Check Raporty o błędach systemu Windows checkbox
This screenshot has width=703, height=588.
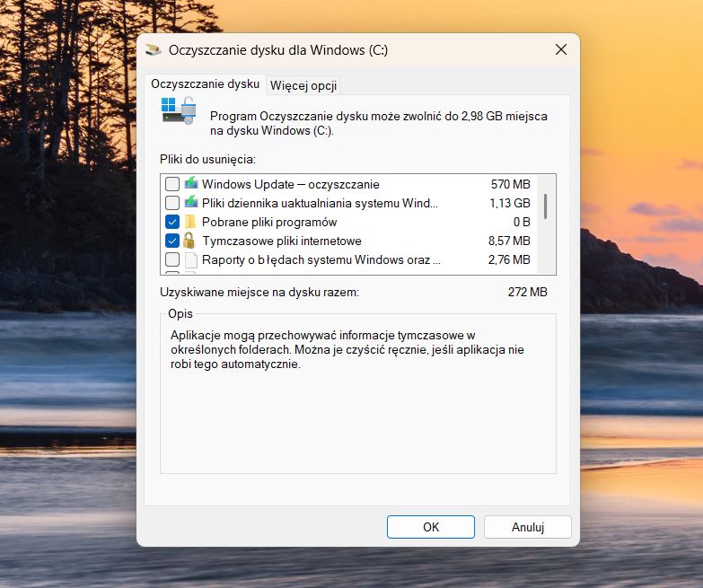point(172,259)
